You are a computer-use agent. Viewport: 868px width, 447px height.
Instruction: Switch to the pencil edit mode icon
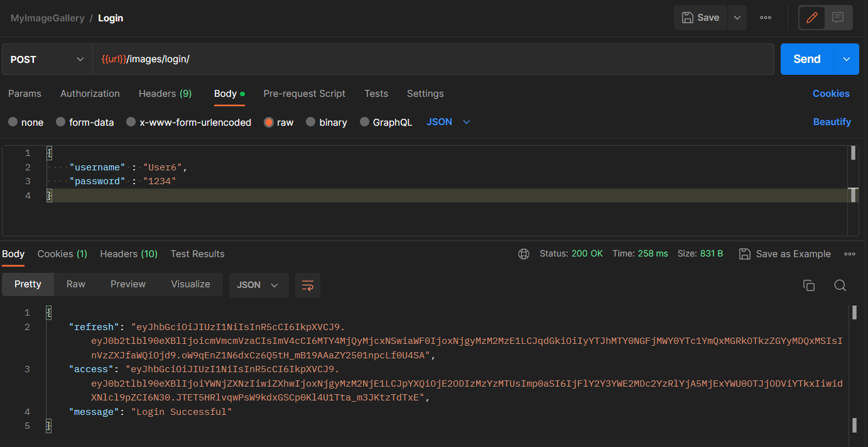tap(812, 18)
